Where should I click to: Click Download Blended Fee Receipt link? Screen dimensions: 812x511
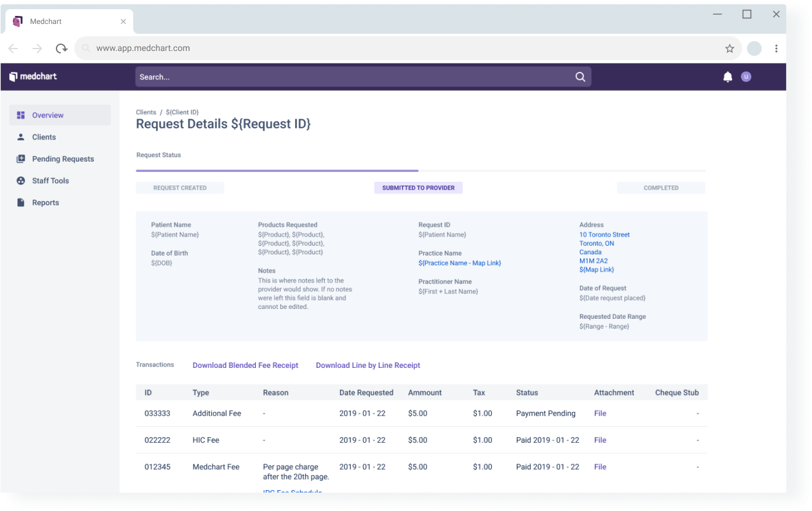point(245,365)
